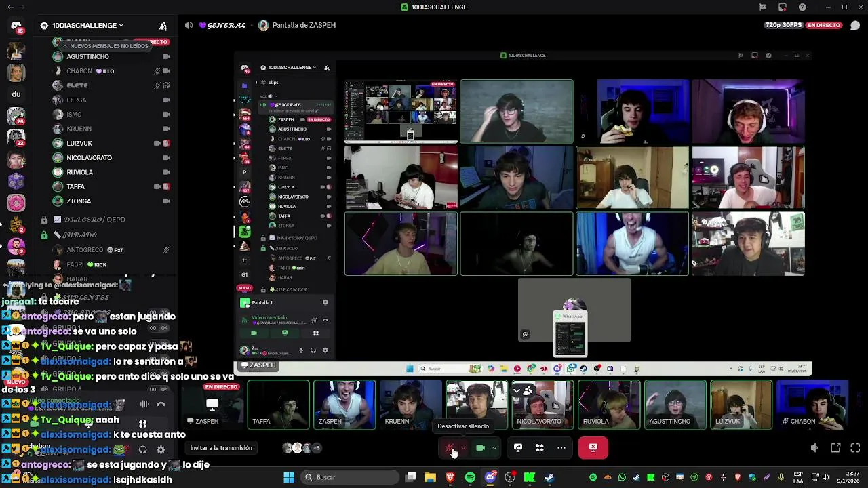Open Kick app from the taskbar

tap(530, 477)
